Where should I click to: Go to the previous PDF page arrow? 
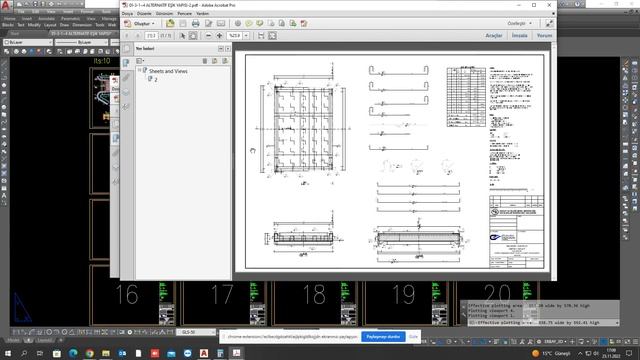click(127, 36)
